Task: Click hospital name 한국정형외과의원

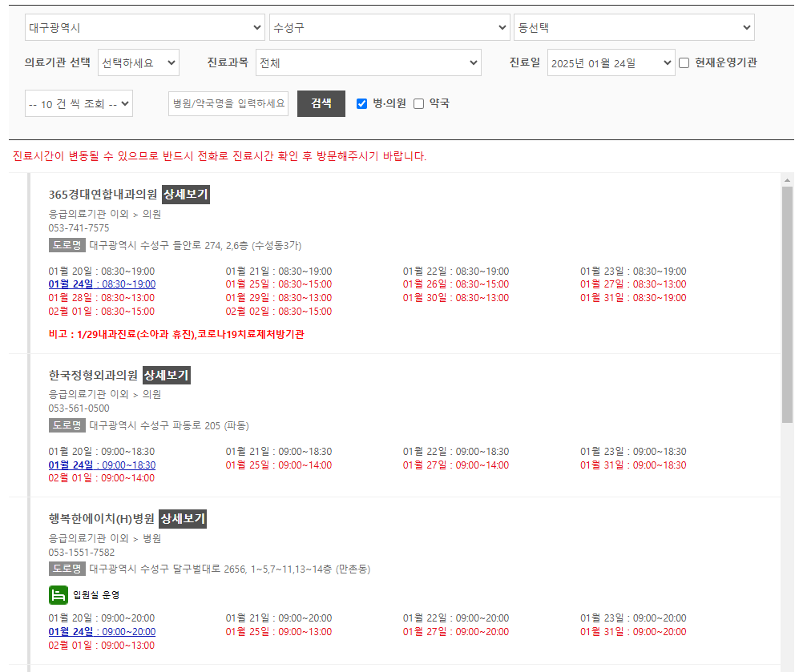Action: 93,375
